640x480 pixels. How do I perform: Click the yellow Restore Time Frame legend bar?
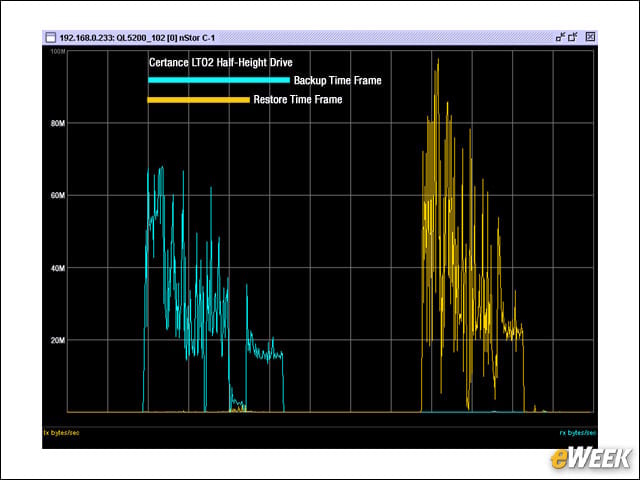(198, 100)
